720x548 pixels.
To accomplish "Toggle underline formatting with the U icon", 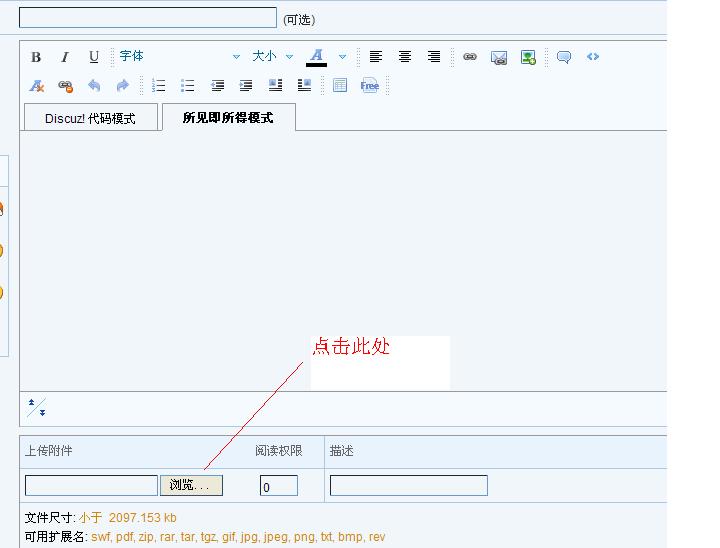I will 94,57.
